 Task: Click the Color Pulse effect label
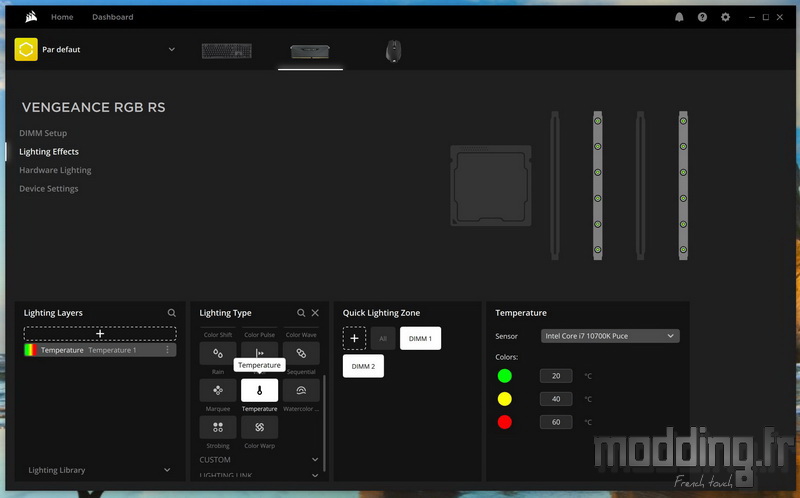[260, 335]
